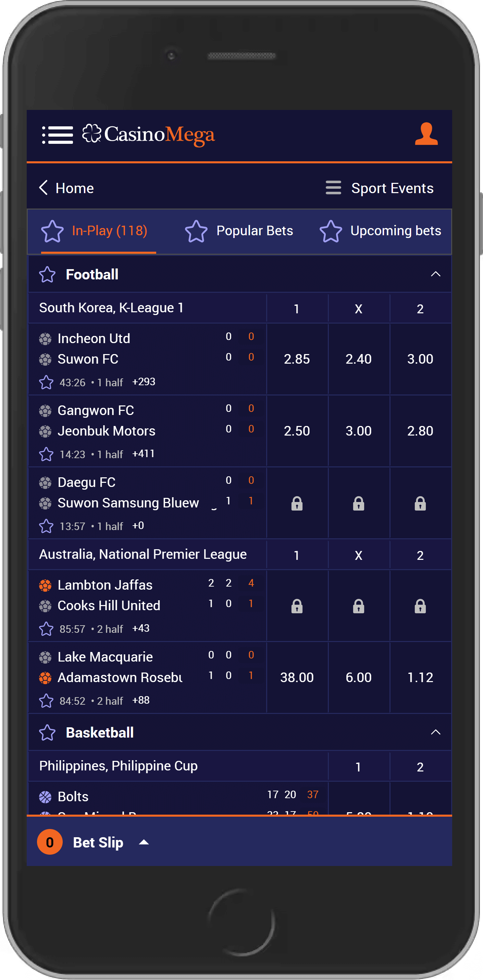Switch to the Popular Bets tab
Screen dimensions: 483x980
coord(239,231)
